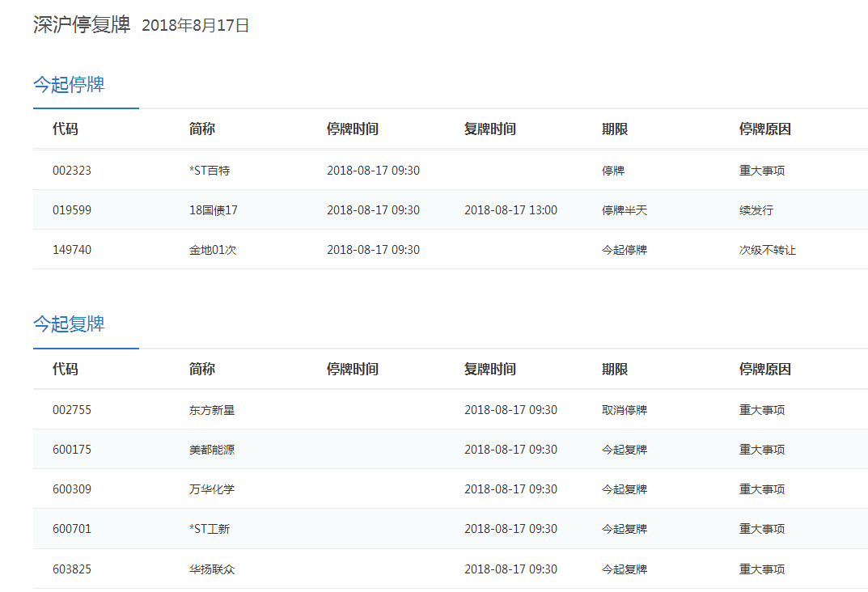
Task: Click the 停牌原因 header in suspension table
Action: coord(764,129)
